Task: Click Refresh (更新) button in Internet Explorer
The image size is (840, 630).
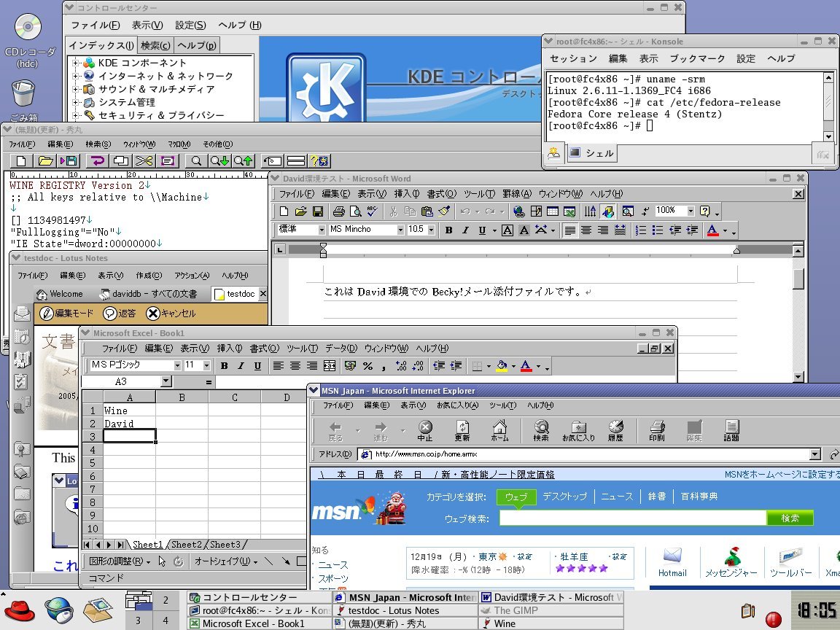Action: coord(462,431)
